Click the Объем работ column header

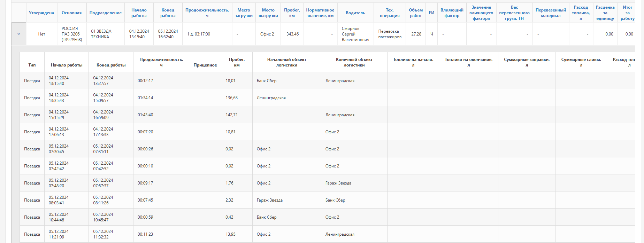(416, 13)
